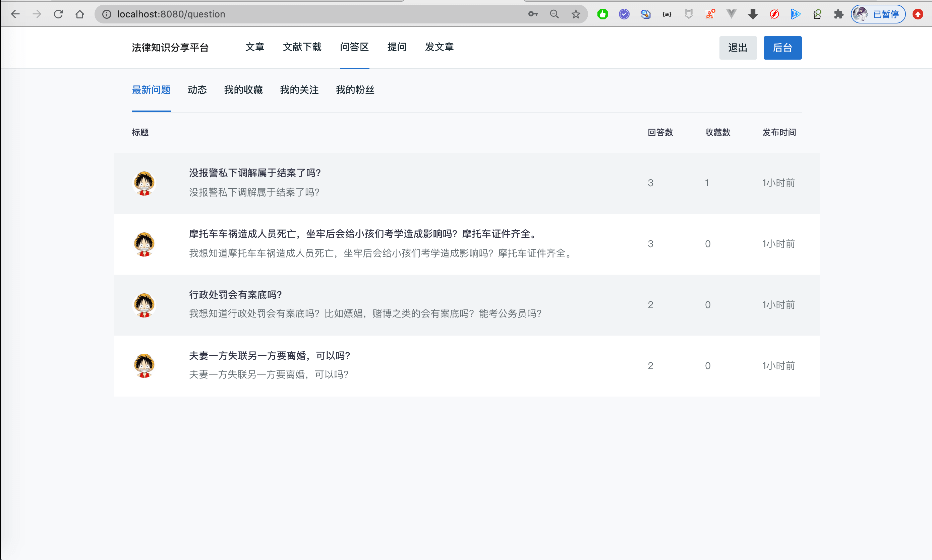
Task: Open the saved passwords key icon
Action: tap(533, 14)
